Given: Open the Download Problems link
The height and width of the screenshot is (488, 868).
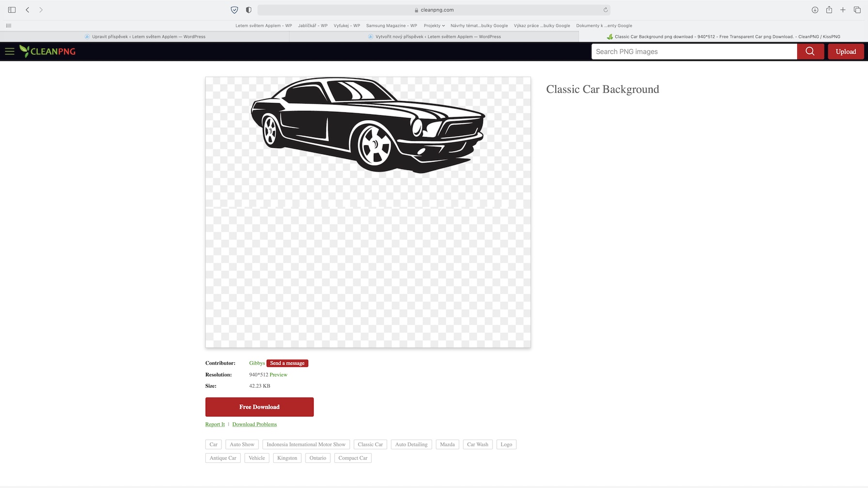Looking at the screenshot, I should 255,425.
